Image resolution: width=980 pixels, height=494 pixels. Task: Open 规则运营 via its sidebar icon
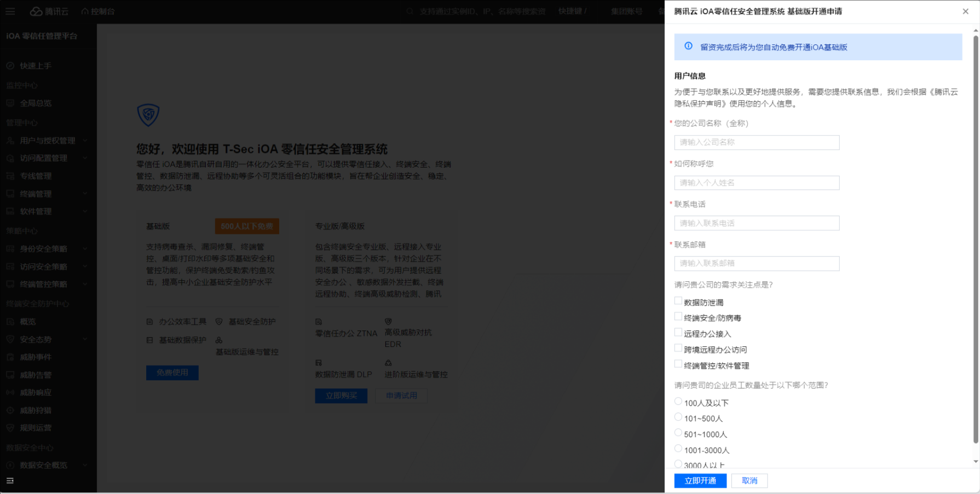coord(10,428)
